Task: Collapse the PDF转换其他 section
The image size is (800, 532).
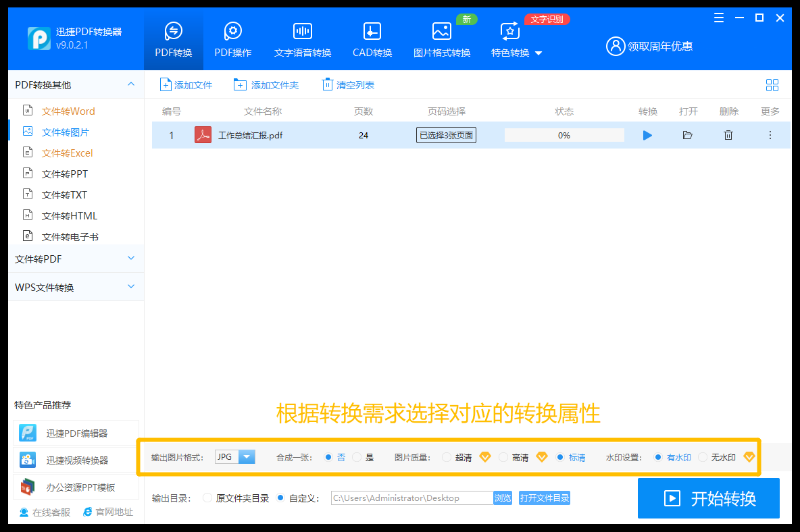Action: (131, 84)
